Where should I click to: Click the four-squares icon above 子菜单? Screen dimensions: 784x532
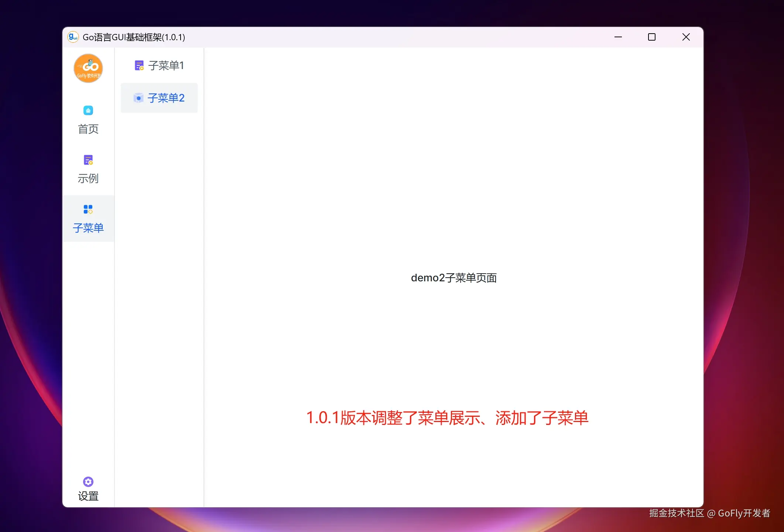tap(88, 209)
